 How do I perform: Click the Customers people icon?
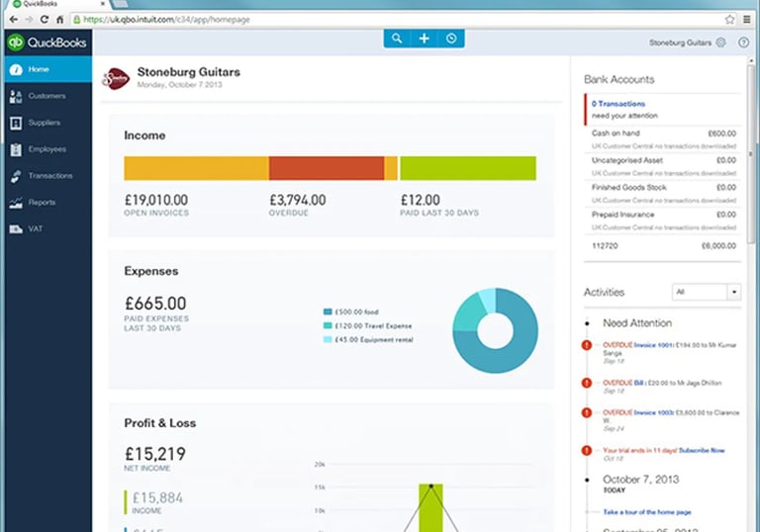click(x=16, y=97)
